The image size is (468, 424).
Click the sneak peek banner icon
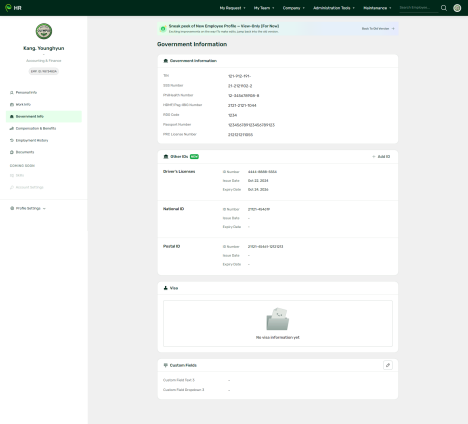tap(163, 29)
